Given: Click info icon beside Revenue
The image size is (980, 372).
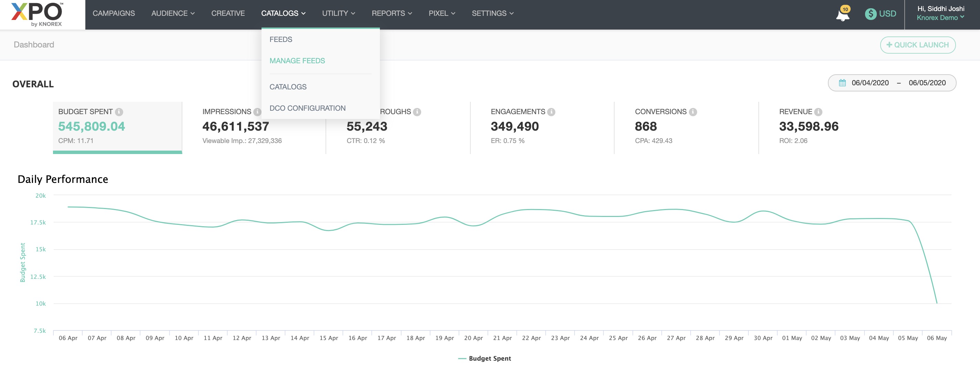Looking at the screenshot, I should coord(818,112).
